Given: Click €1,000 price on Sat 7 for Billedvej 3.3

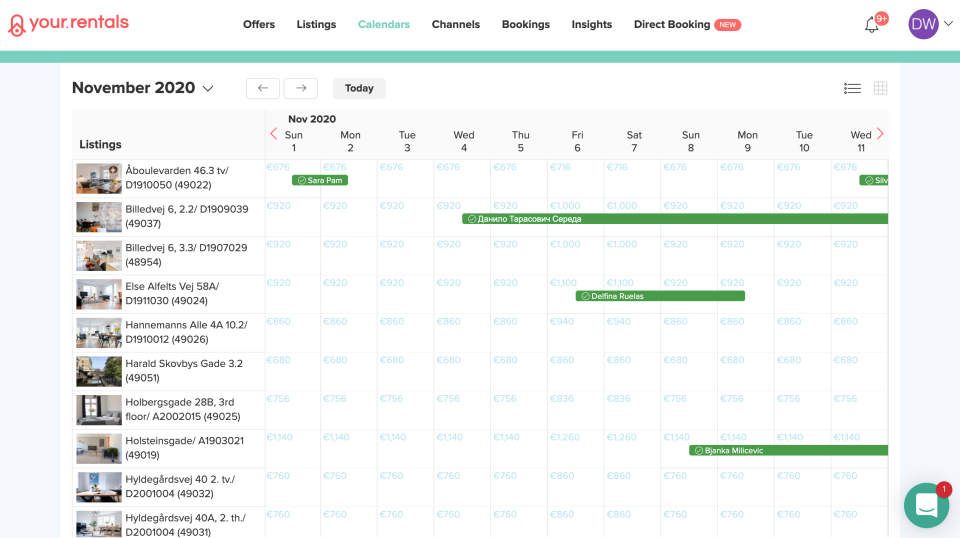Looking at the screenshot, I should [622, 244].
